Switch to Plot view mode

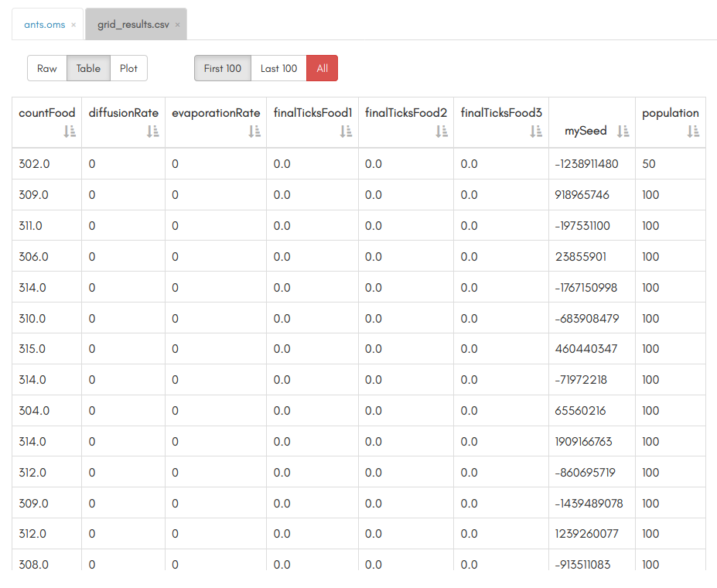[128, 68]
